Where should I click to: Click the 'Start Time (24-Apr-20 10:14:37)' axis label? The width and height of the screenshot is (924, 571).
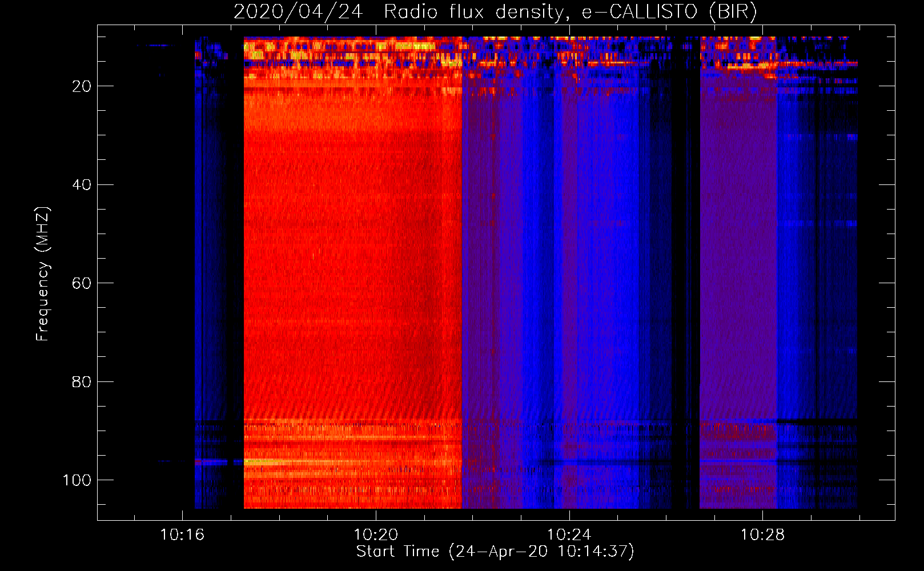[495, 552]
